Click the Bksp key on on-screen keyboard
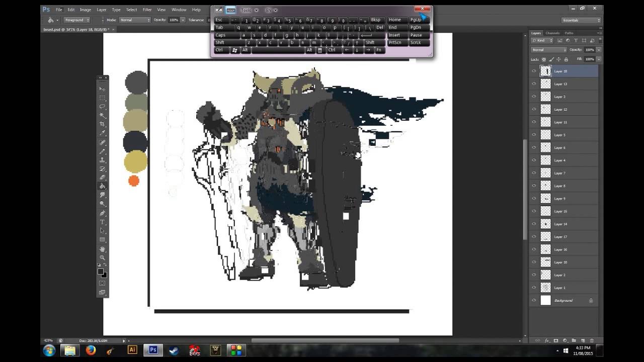The width and height of the screenshot is (644, 362). 378,20
